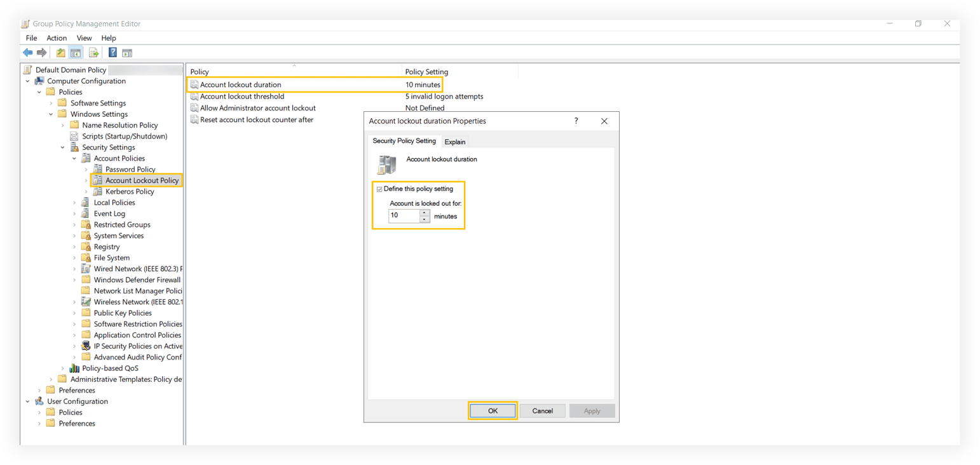Toggle the Show/Hide Console Tree icon
This screenshot has width=980, height=465.
tap(76, 52)
